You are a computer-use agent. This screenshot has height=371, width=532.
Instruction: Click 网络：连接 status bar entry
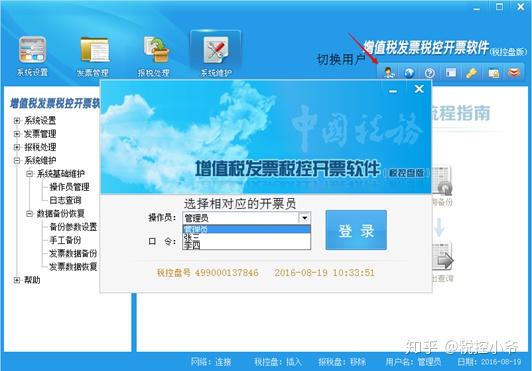point(211,362)
